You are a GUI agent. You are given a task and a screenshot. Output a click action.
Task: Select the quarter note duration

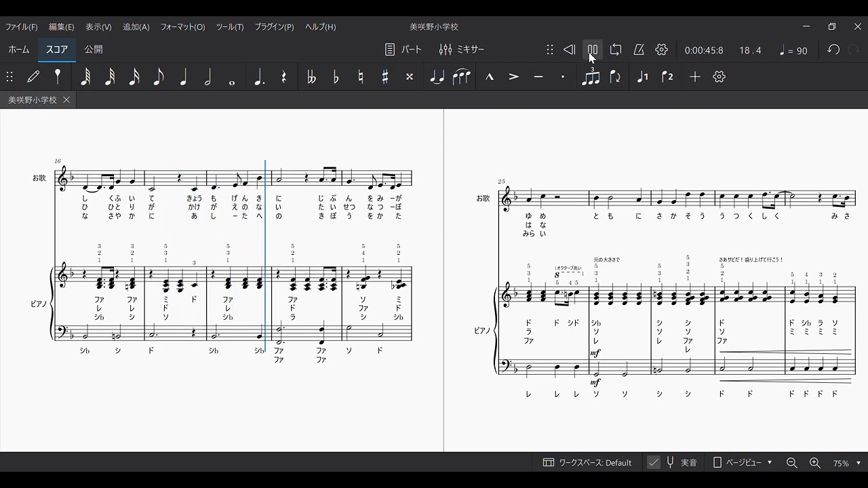[183, 77]
